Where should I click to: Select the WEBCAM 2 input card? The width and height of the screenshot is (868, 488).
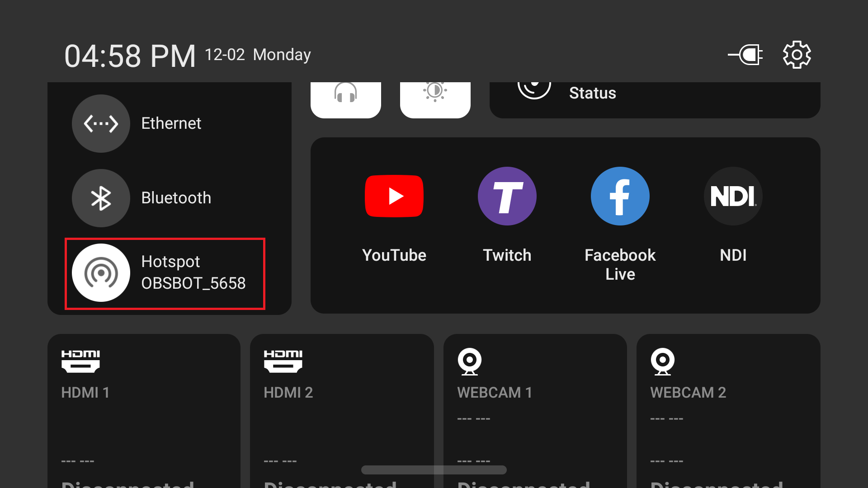[728, 411]
